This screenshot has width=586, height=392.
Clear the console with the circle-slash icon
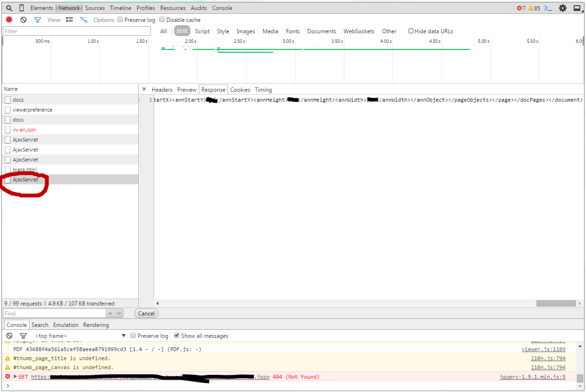[x=9, y=336]
